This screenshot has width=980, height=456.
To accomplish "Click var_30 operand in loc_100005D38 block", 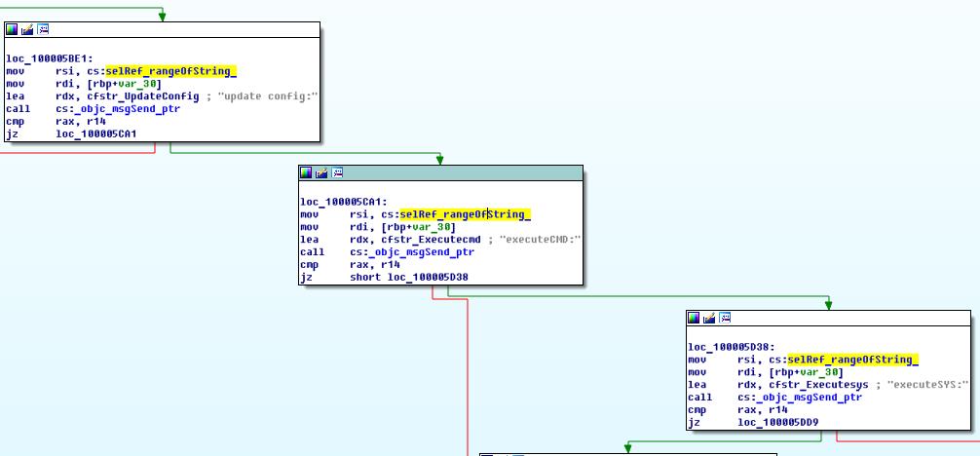I will pos(818,372).
